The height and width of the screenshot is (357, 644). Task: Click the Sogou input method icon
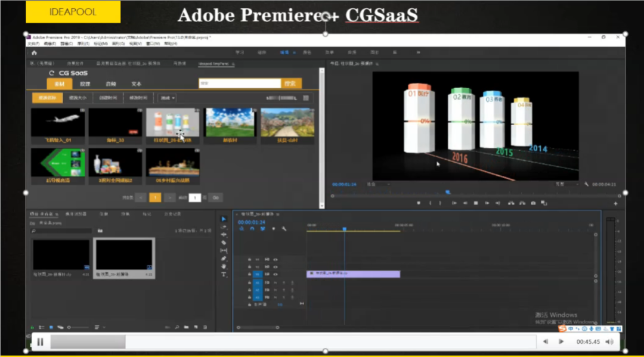tap(562, 328)
